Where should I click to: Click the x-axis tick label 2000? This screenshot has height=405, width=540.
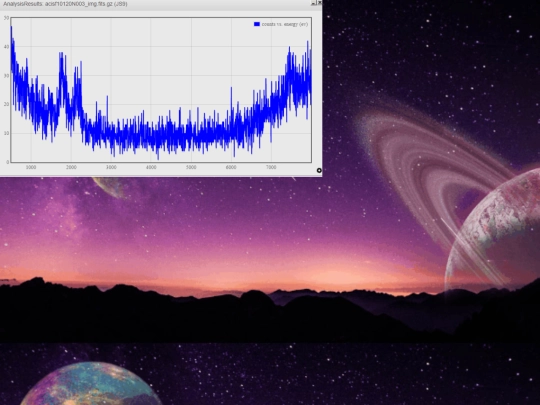click(71, 167)
